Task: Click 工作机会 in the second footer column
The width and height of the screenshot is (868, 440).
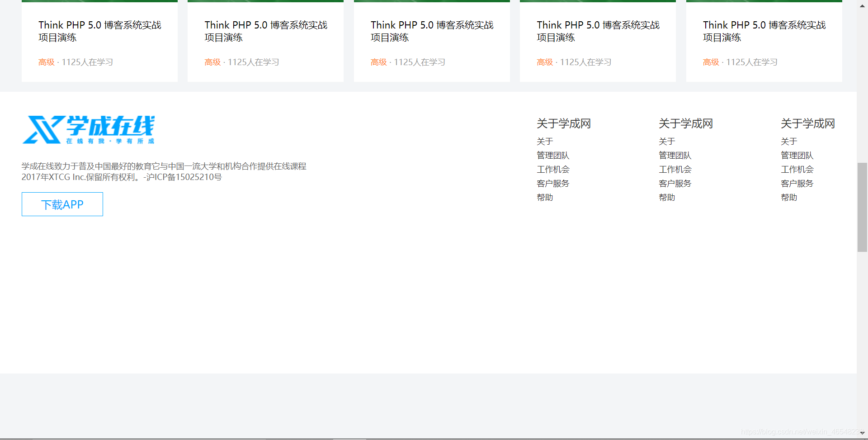Action: [675, 170]
